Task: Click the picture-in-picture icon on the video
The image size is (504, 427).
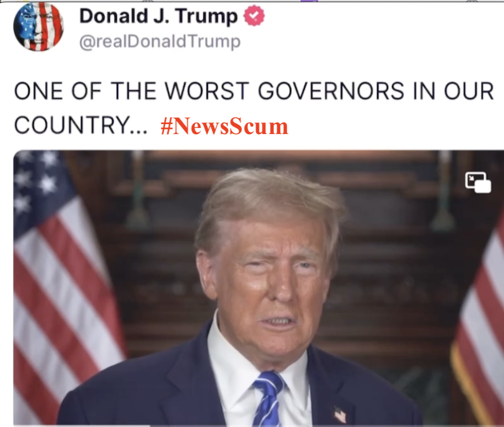Action: pos(478,182)
